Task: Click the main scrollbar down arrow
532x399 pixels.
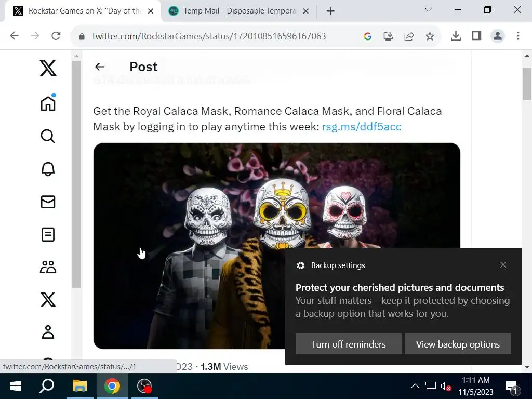Action: coord(527,367)
